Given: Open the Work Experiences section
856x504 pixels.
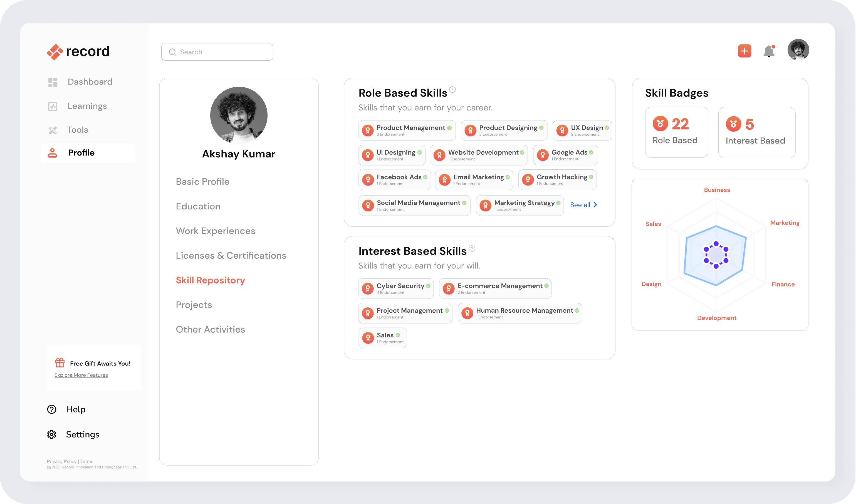Looking at the screenshot, I should tap(215, 231).
